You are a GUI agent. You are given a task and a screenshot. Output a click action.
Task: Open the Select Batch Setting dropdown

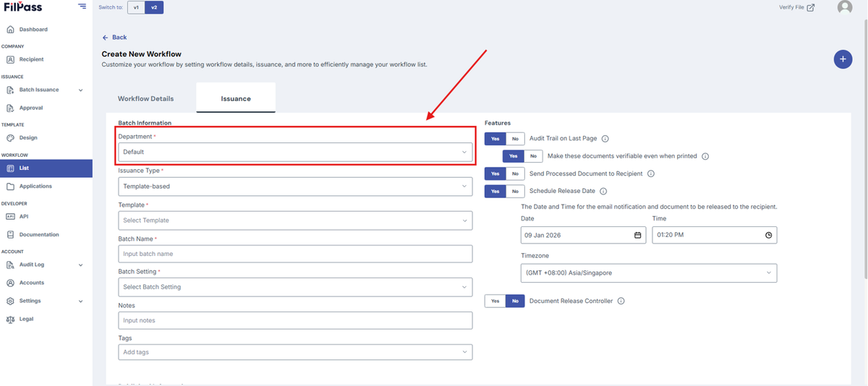point(295,287)
